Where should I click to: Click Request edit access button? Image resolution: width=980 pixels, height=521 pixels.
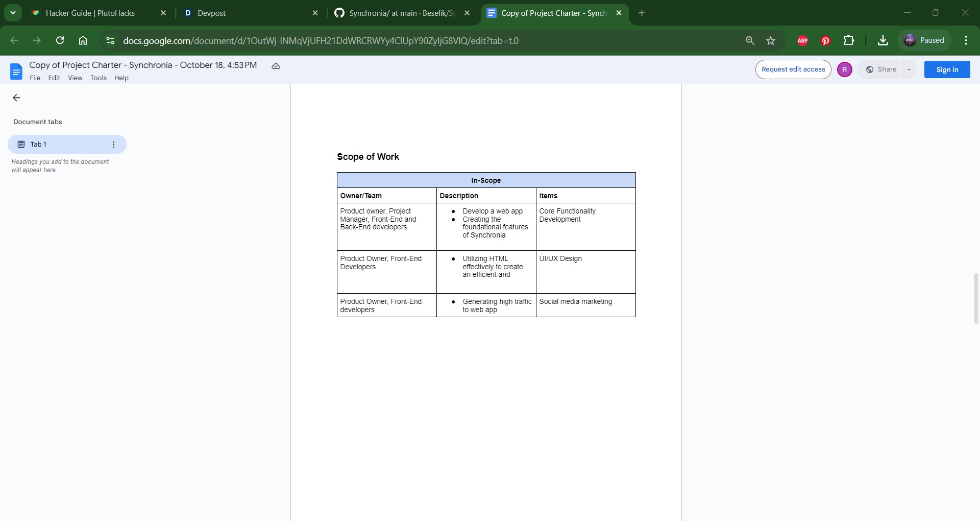793,69
